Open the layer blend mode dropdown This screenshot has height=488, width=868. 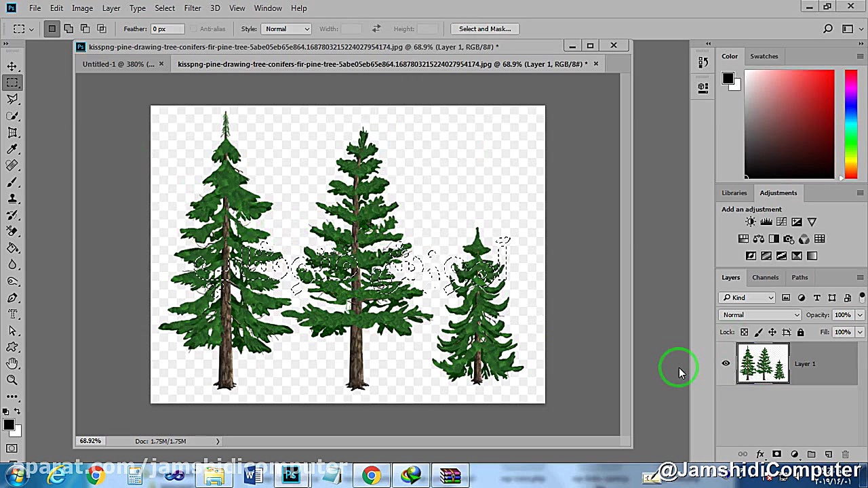click(760, 315)
